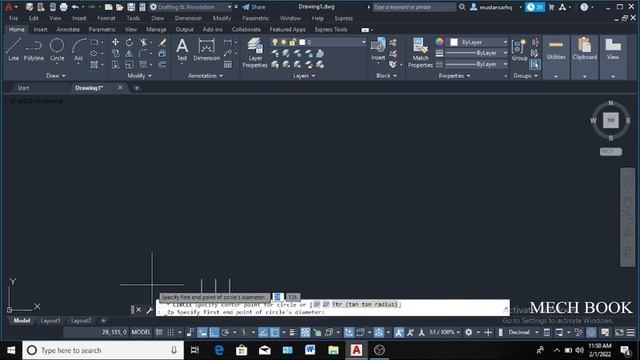Open the Utilities panel
Screen dimensions: 640x360
pos(556,57)
